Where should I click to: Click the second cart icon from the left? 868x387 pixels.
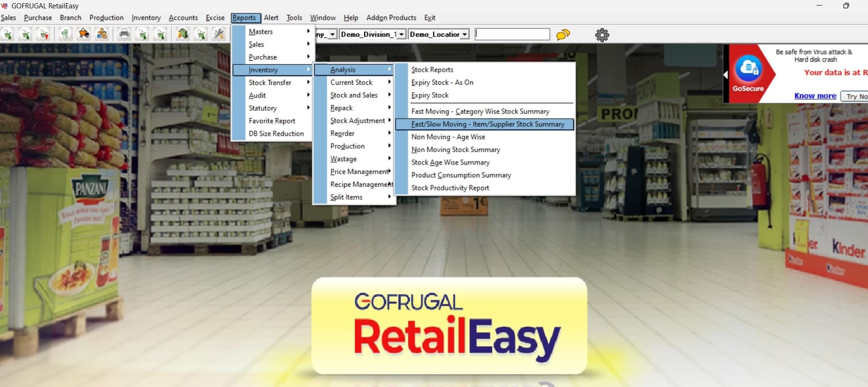tap(25, 34)
